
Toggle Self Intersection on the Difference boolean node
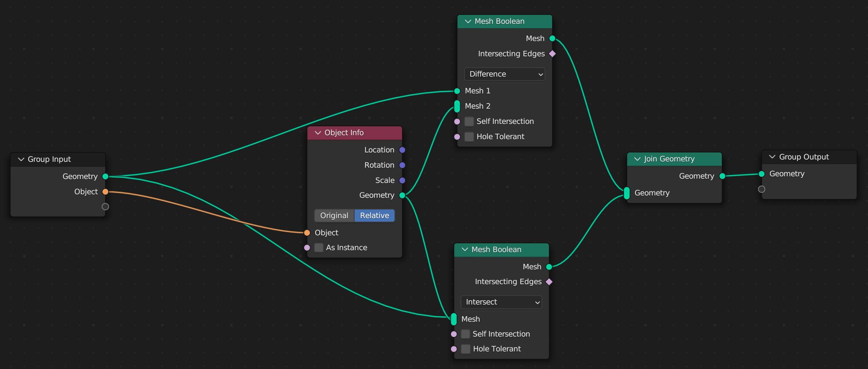469,121
